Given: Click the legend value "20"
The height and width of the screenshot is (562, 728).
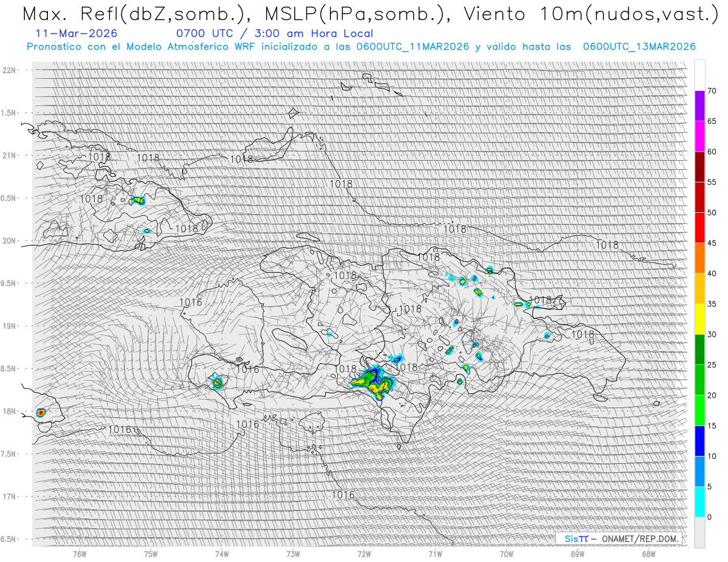Looking at the screenshot, I should point(712,395).
